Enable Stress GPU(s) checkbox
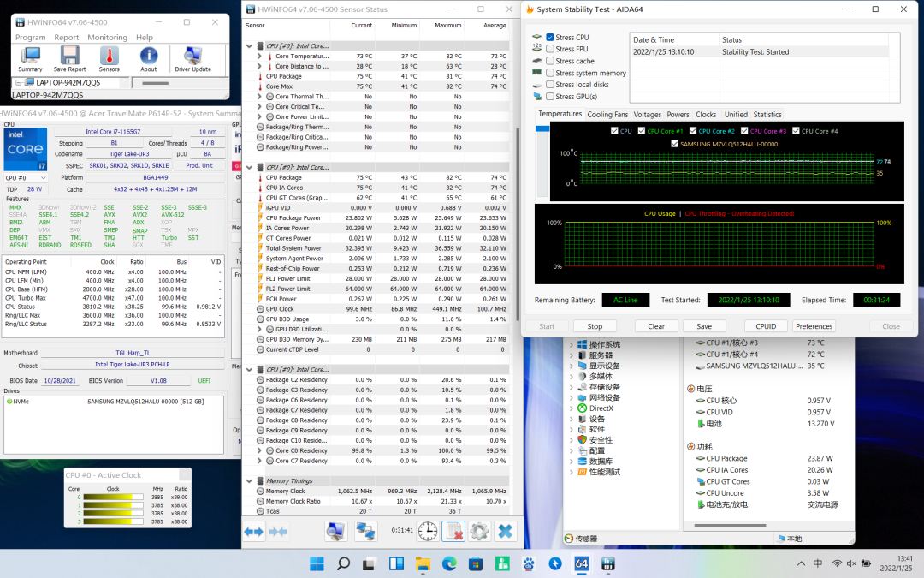924x578 pixels. coord(550,97)
